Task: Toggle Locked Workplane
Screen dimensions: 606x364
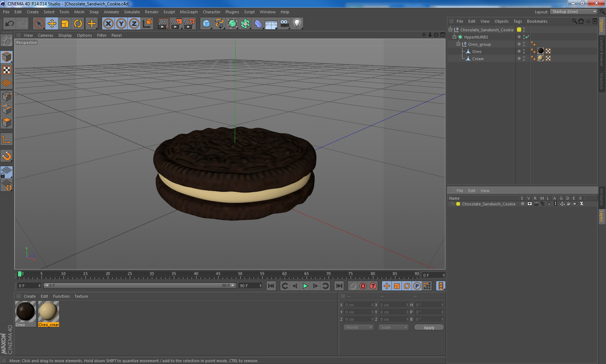Action: tap(6, 172)
